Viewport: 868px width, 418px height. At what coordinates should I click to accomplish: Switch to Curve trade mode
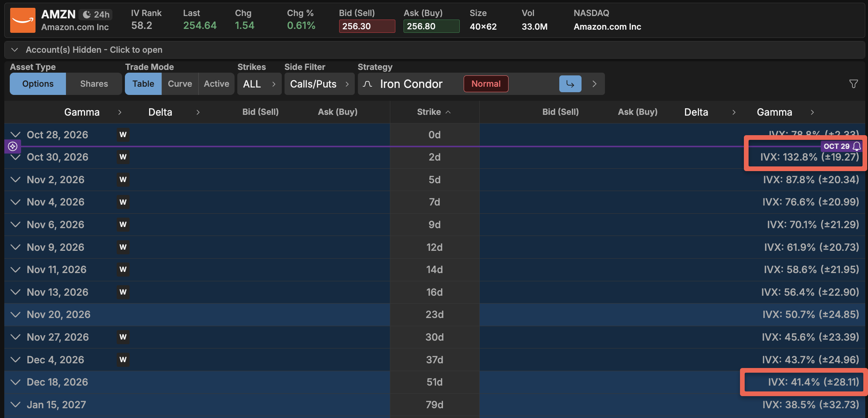tap(180, 84)
